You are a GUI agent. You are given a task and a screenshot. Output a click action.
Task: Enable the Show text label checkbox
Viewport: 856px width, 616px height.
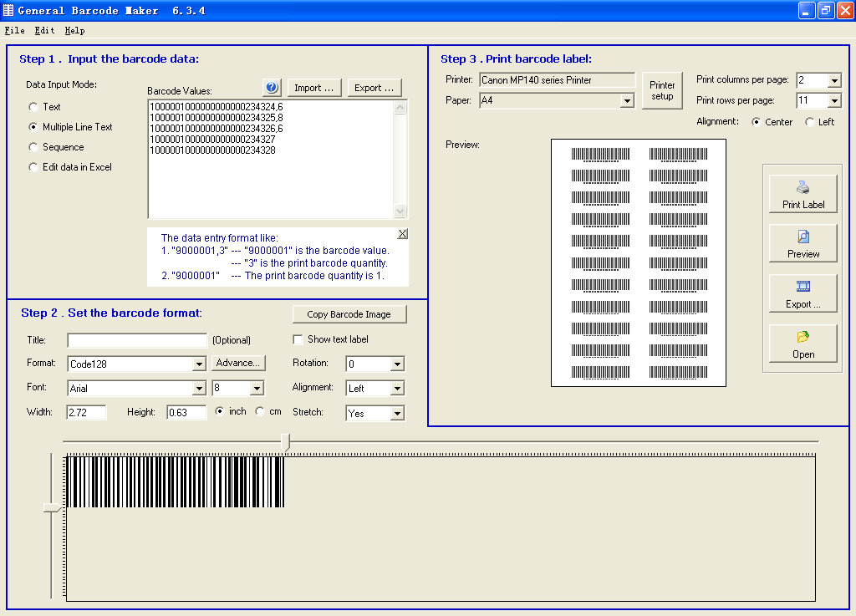pyautogui.click(x=298, y=339)
